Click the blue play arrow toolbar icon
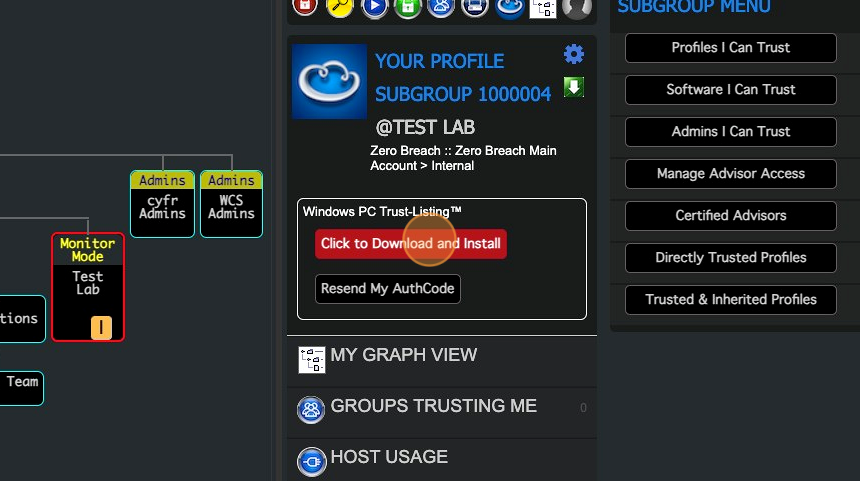Screen dimensions: 860x481 (374, 6)
